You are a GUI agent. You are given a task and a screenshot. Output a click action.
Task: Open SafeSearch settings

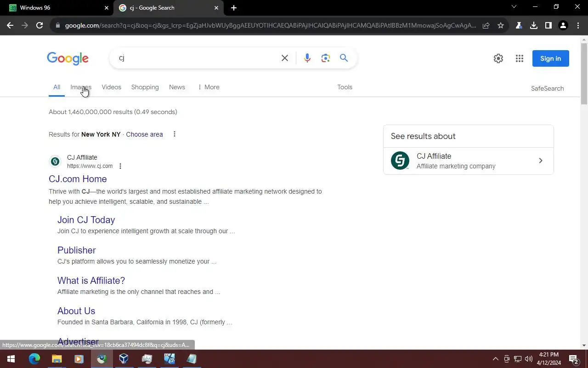pyautogui.click(x=547, y=88)
